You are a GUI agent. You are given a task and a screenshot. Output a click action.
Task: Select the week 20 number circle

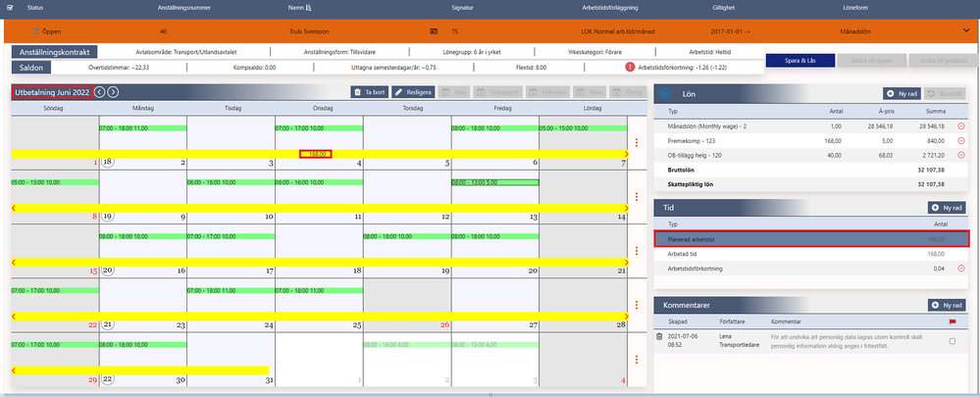[x=108, y=271]
